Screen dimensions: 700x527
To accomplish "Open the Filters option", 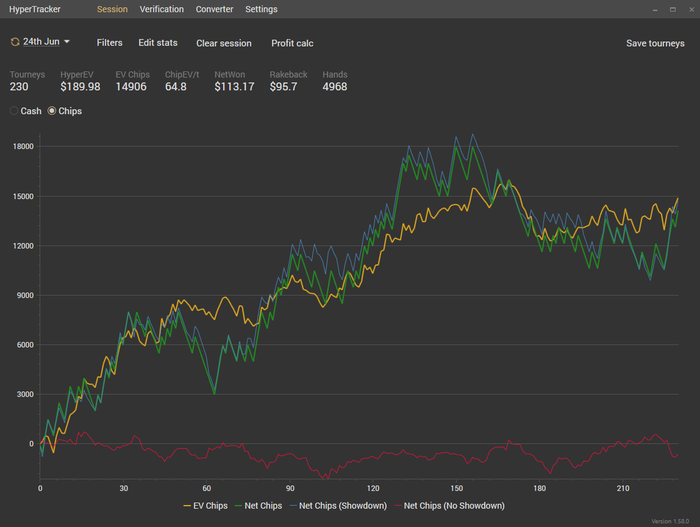I will click(x=109, y=43).
